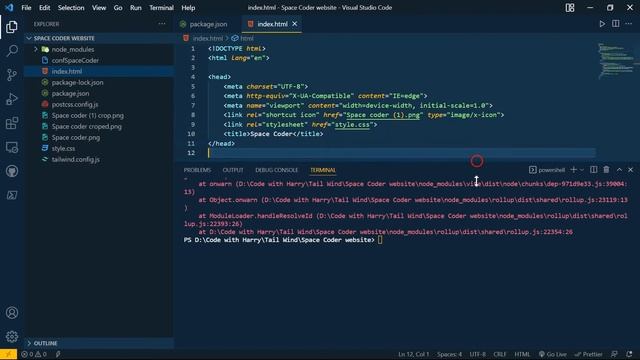Click Go Live in status bar
Screen dimensions: 640x360
[x=552, y=354]
